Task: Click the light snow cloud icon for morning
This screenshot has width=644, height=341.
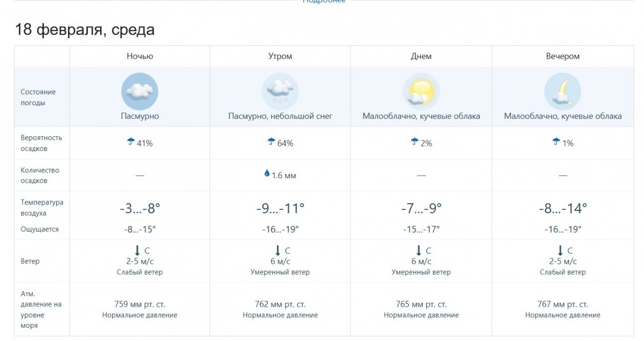Action: 280,92
